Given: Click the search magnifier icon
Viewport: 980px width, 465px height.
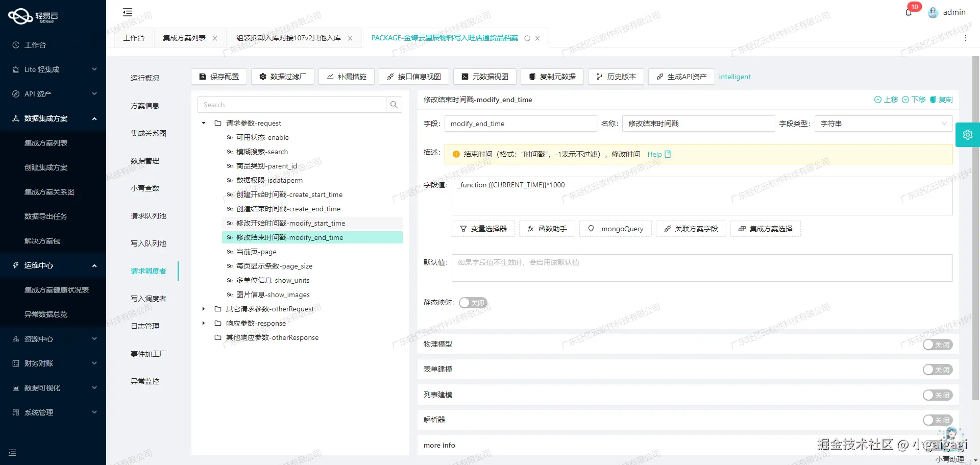Looking at the screenshot, I should (394, 105).
